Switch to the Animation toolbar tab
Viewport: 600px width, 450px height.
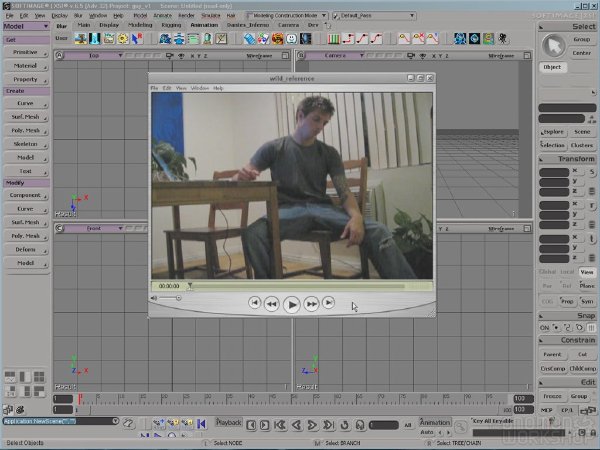click(204, 25)
